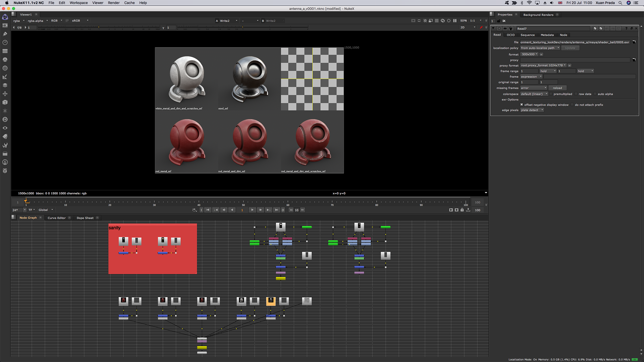
Task: Select the orange highlighted Read node thumbnail
Action: pos(271,301)
